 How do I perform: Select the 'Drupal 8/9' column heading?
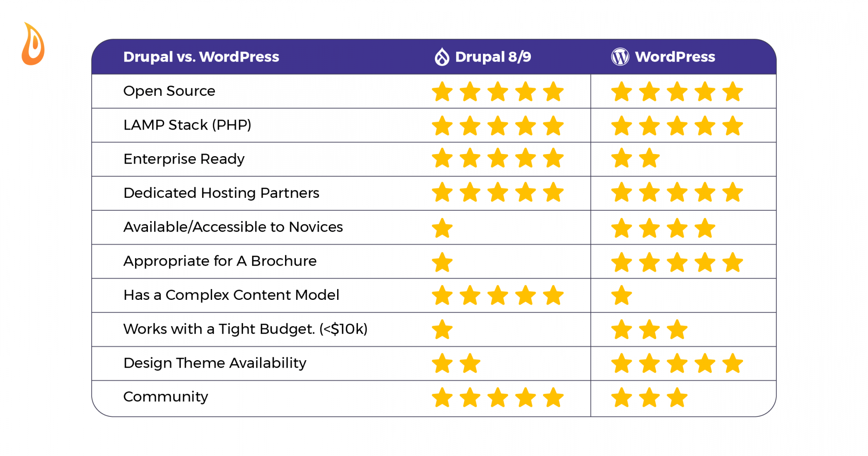click(493, 57)
